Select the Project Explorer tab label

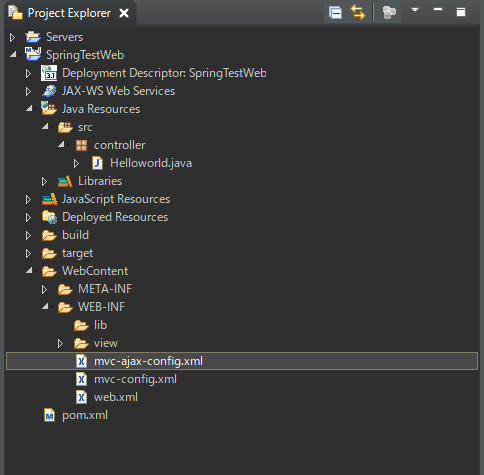69,13
